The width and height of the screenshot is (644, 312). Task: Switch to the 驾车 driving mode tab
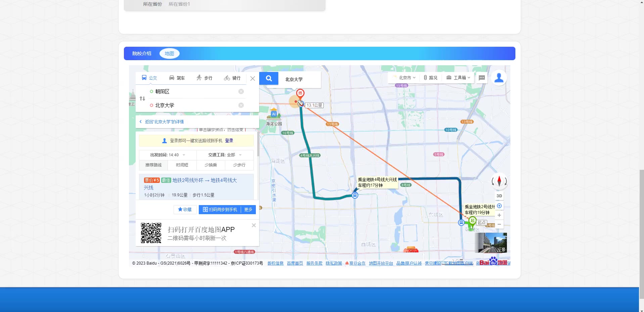point(177,78)
